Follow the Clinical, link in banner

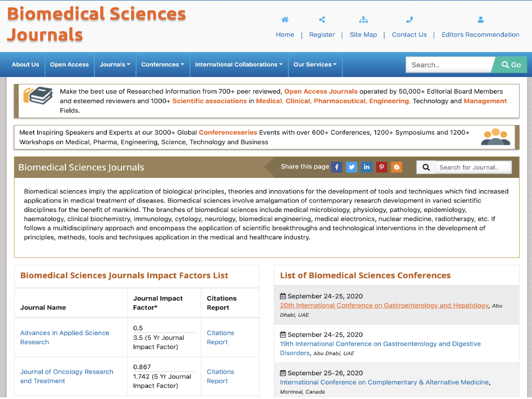[x=298, y=101]
